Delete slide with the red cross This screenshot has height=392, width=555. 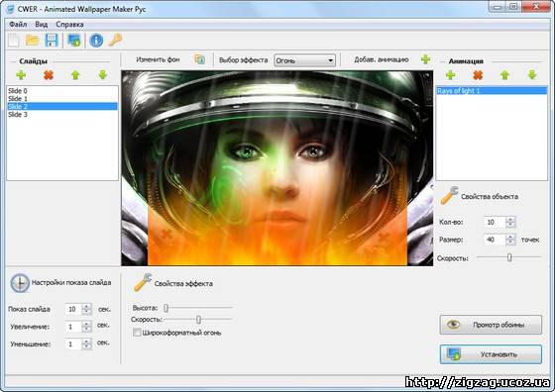[49, 75]
